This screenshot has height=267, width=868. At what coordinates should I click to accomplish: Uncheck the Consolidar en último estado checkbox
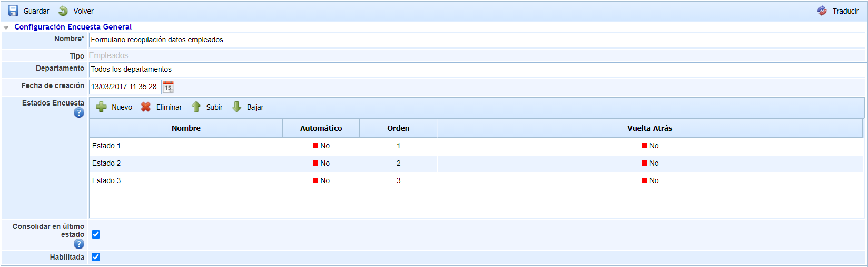pos(96,234)
